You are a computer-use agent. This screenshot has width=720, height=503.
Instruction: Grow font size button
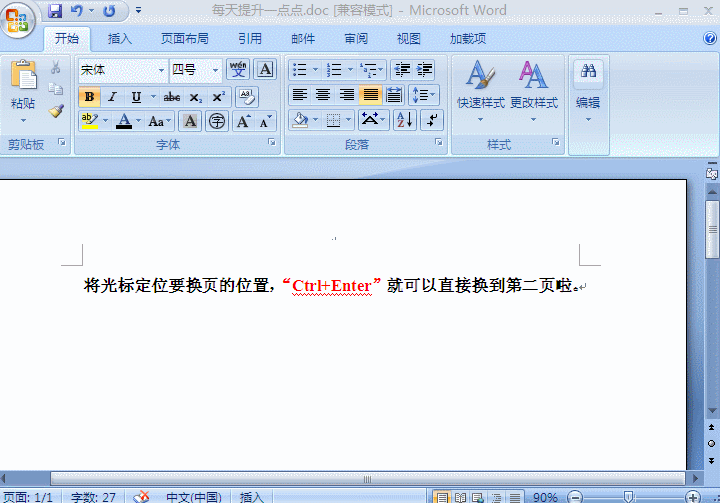coord(243,121)
